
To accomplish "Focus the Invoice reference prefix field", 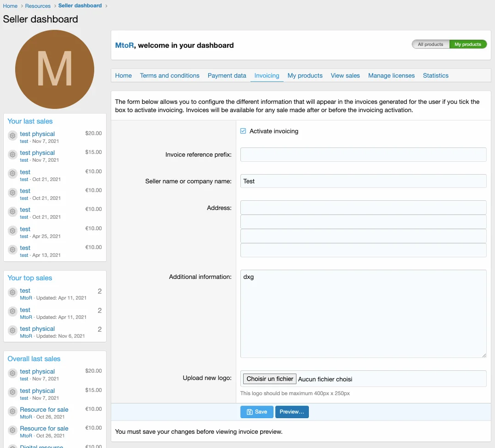I will coord(363,154).
